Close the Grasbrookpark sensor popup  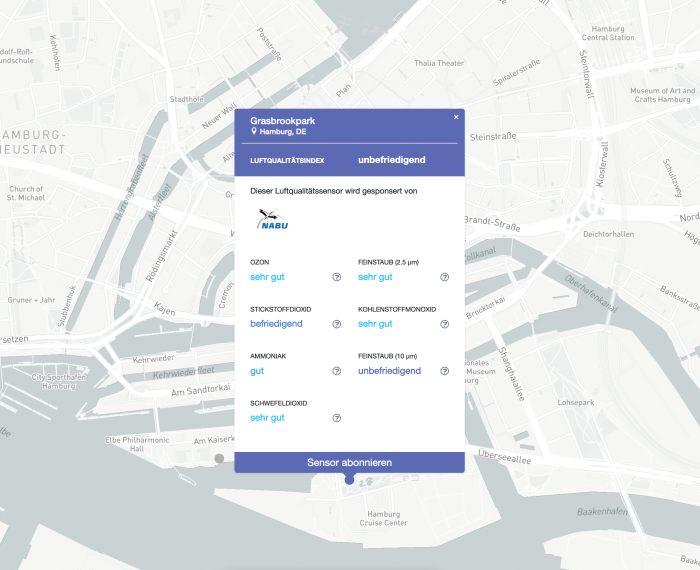pos(456,117)
